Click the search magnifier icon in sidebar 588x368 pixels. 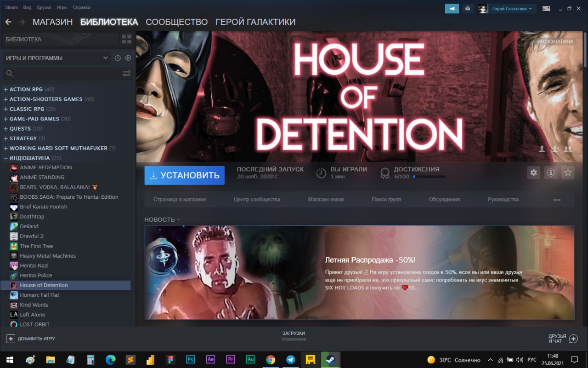pyautogui.click(x=10, y=74)
